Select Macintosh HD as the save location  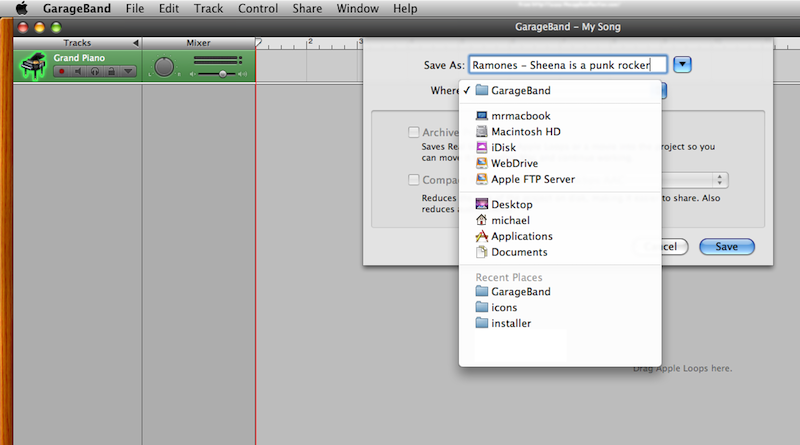tap(525, 131)
